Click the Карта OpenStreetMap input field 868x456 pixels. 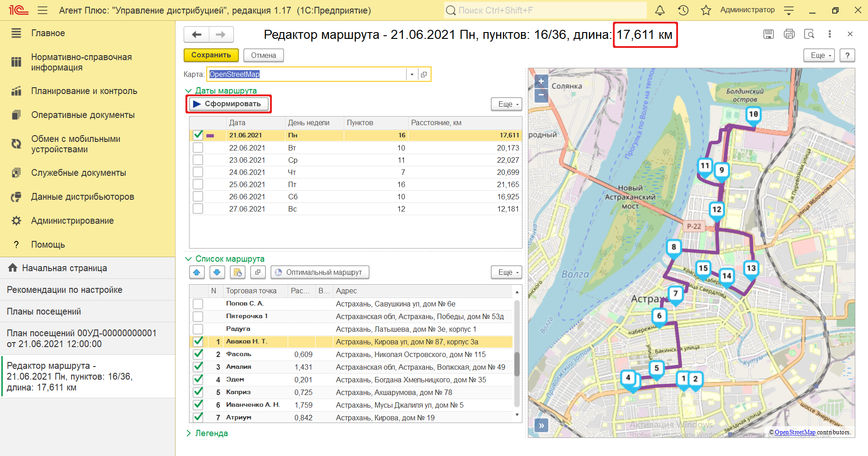click(x=307, y=74)
